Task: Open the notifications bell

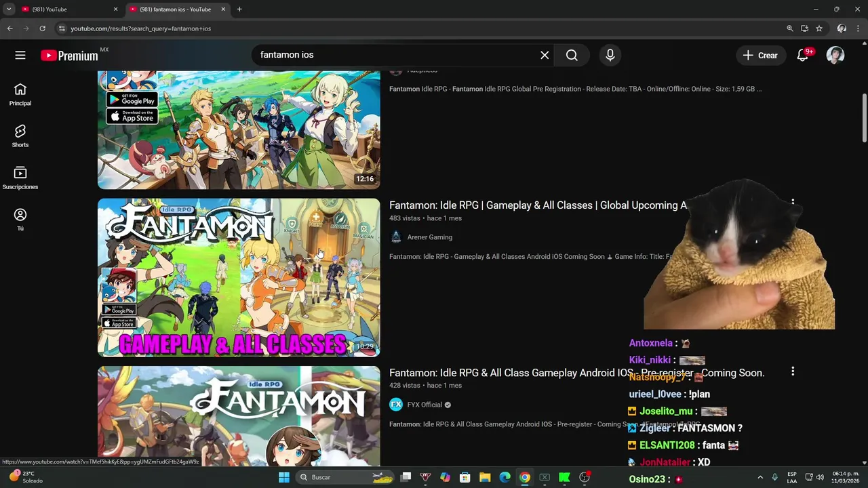Action: click(803, 55)
